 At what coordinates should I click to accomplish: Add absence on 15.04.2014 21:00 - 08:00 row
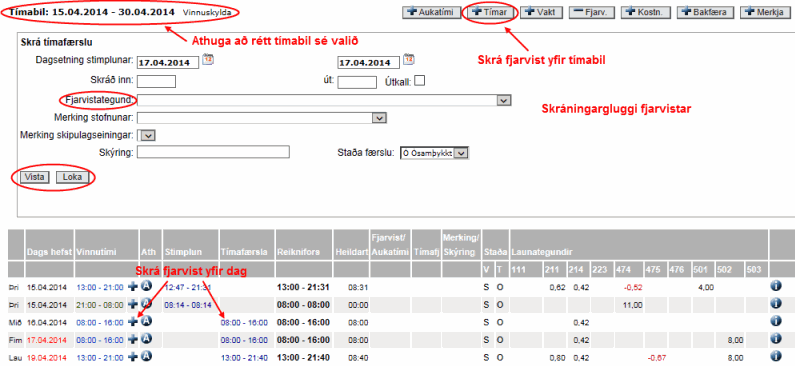pyautogui.click(x=133, y=304)
